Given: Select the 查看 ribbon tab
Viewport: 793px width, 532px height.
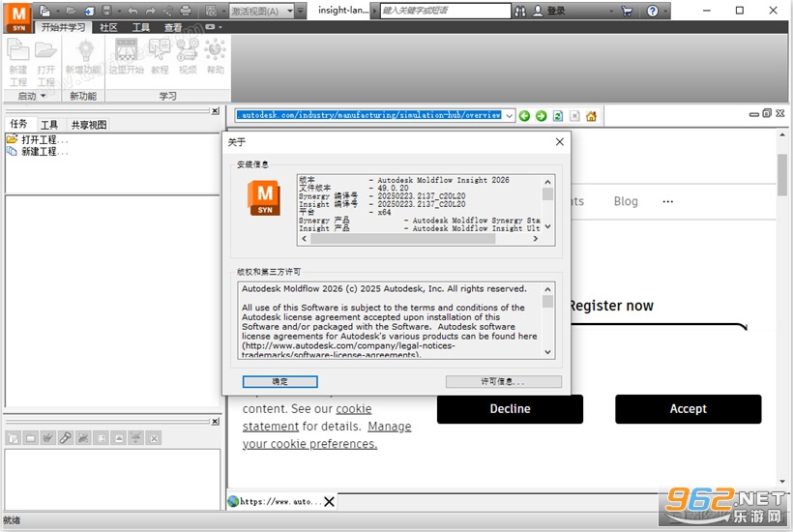Looking at the screenshot, I should 173,27.
